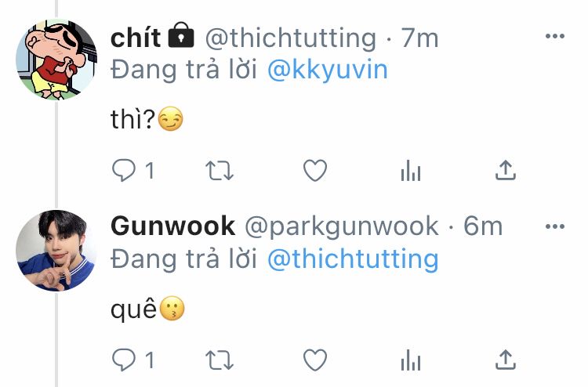The width and height of the screenshot is (588, 387).
Task: Like Gunwook's "quê" tweet
Action: point(315,360)
